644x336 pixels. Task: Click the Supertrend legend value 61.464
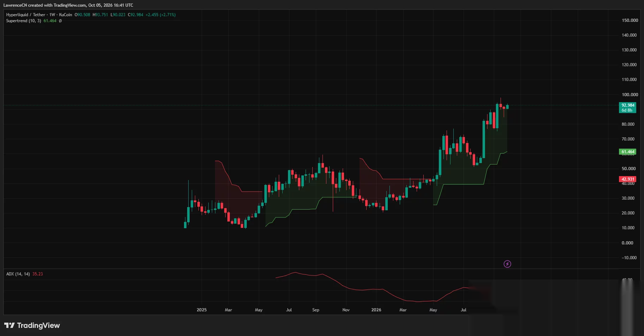pyautogui.click(x=50, y=21)
